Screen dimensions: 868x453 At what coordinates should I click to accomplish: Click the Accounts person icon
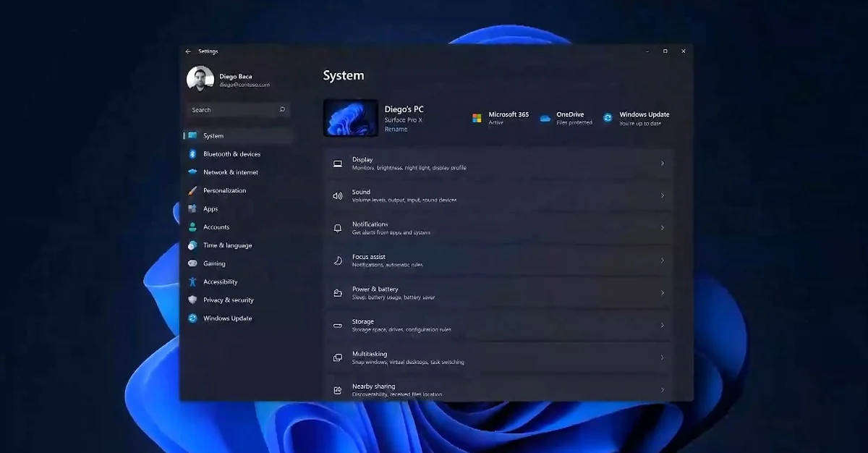192,226
